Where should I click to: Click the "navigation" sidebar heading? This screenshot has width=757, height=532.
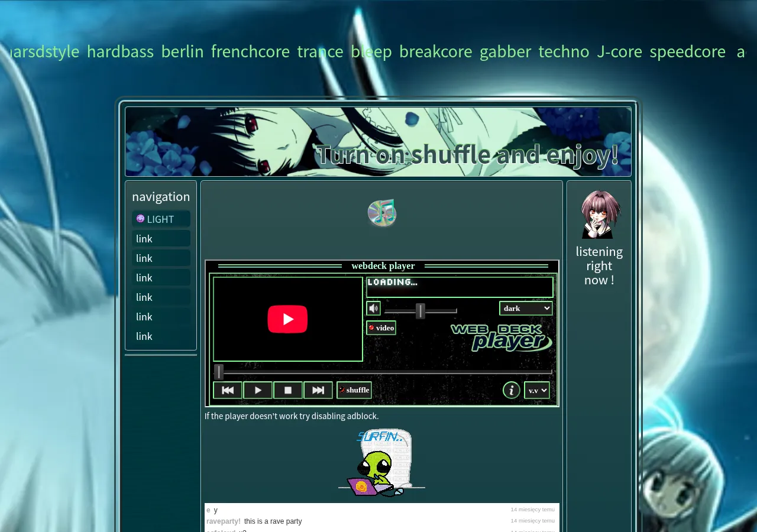pyautogui.click(x=161, y=197)
